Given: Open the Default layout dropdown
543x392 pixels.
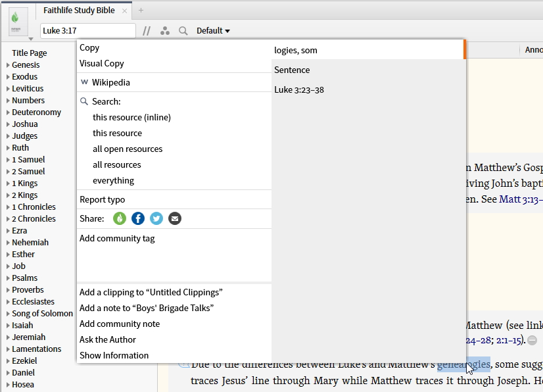Looking at the screenshot, I should tap(213, 31).
